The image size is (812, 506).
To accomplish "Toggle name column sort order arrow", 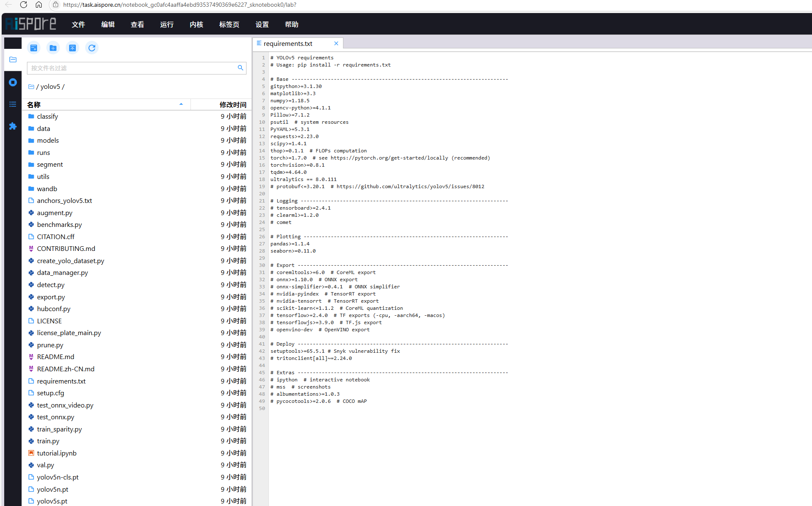I will 181,104.
